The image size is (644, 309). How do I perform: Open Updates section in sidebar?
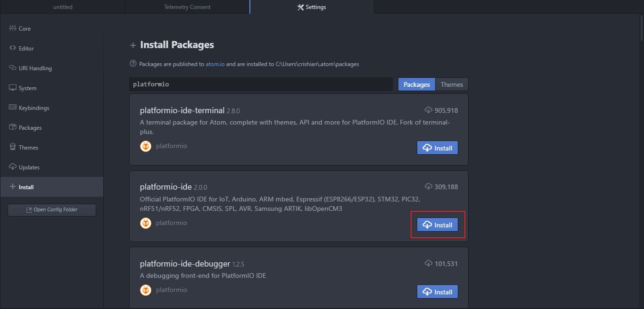click(51, 167)
